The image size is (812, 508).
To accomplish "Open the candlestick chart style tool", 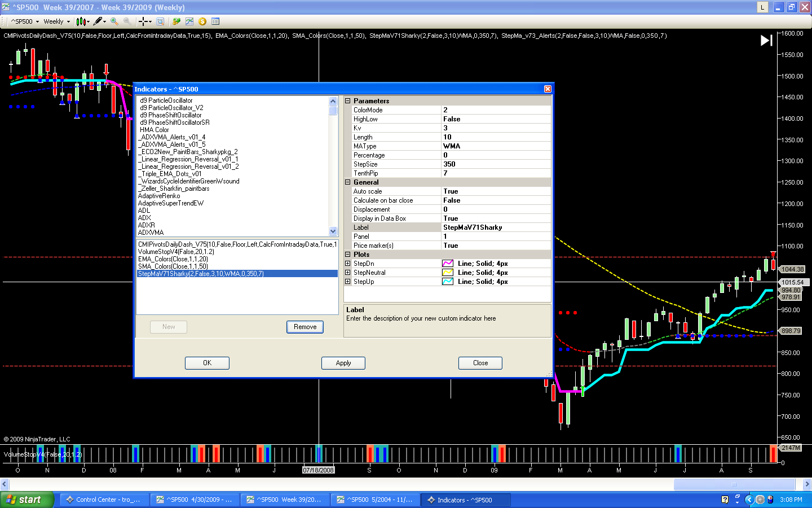I will 81,21.
